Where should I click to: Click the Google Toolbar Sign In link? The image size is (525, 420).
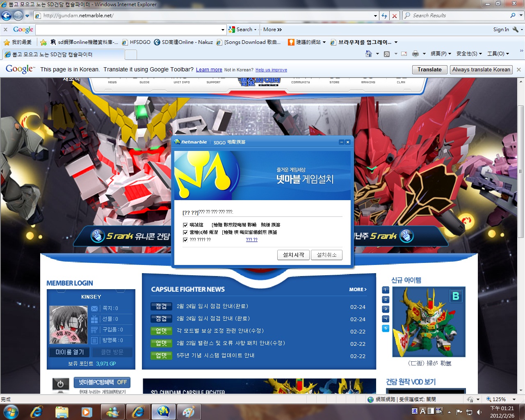pyautogui.click(x=501, y=30)
